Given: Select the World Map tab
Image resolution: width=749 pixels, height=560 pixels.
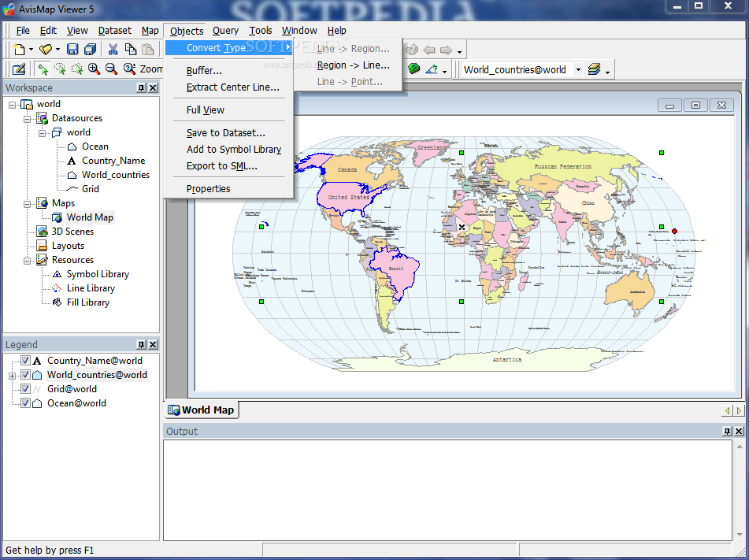Looking at the screenshot, I should pyautogui.click(x=202, y=410).
